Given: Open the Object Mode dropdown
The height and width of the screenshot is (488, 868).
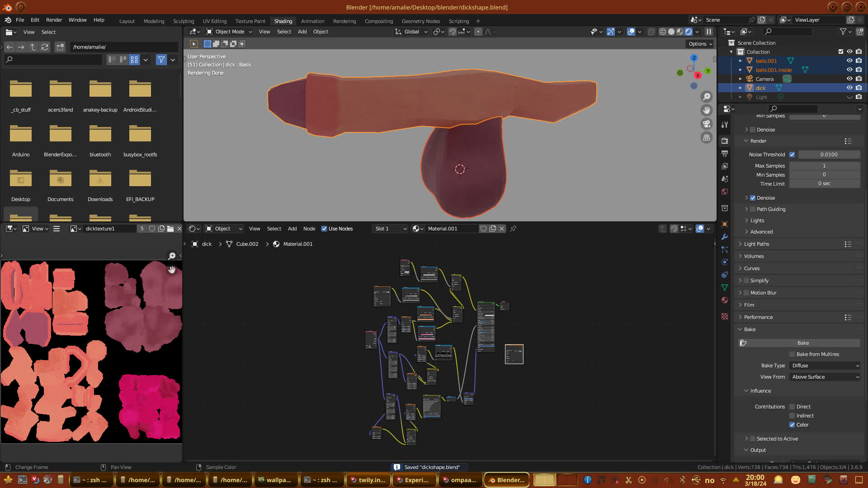Looking at the screenshot, I should [x=229, y=32].
